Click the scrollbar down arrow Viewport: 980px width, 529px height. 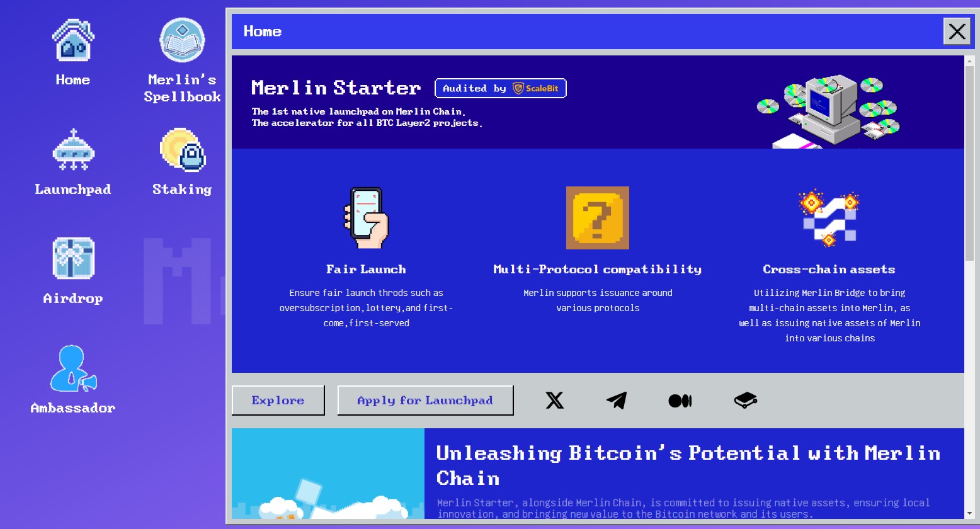click(969, 515)
